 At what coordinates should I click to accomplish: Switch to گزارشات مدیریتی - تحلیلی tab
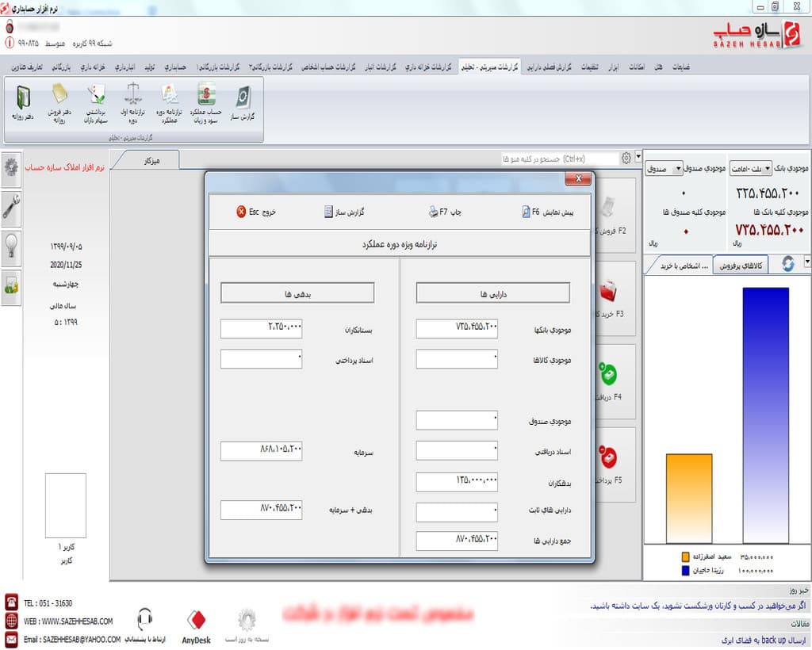coord(490,67)
